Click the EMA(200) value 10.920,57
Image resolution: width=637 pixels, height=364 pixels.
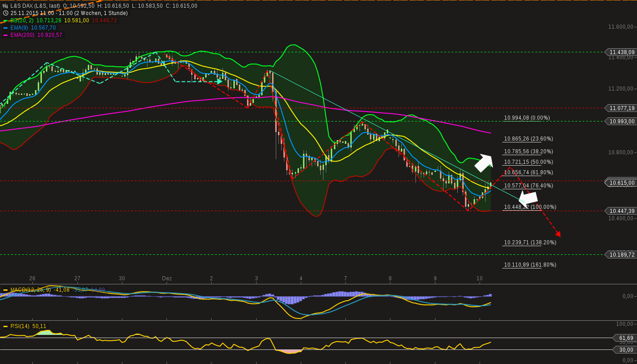tap(50, 35)
